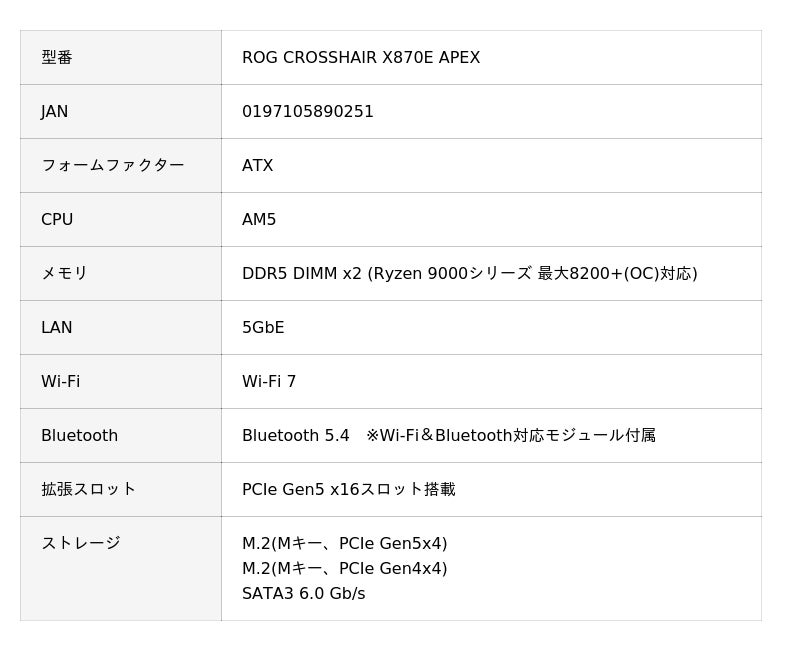Click JAN code 0197105890251
The image size is (800, 651).
click(307, 112)
